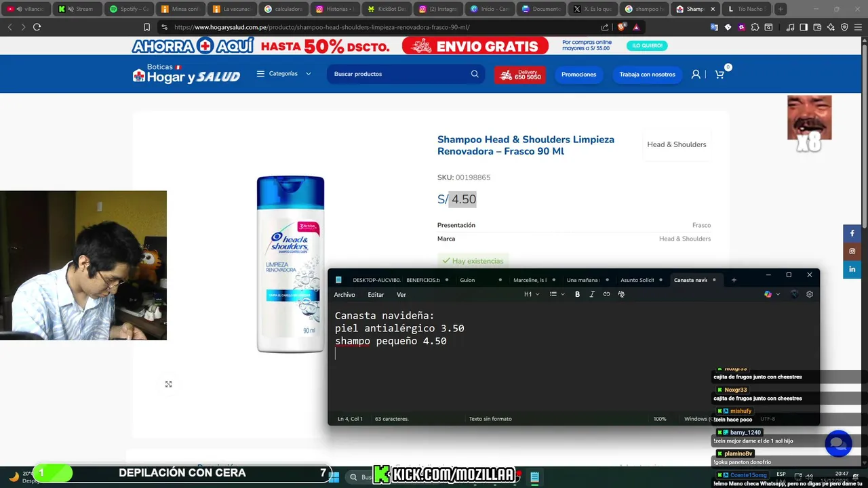Switch to the BENEFICIOS tab in Notepad
868x488 pixels.
coord(427,280)
